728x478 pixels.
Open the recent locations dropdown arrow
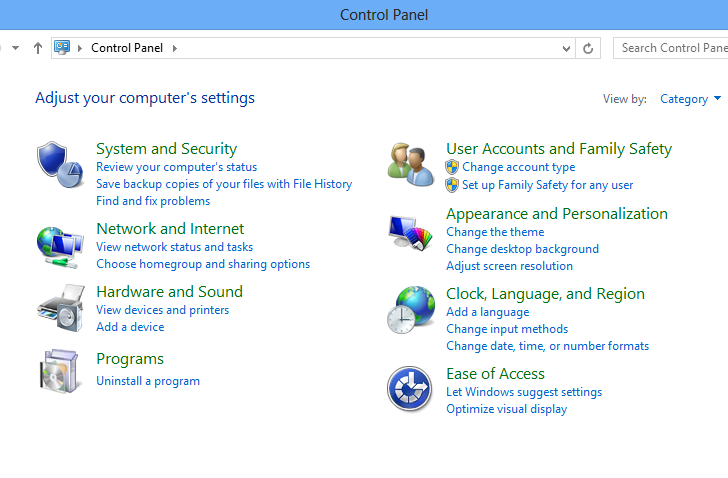[x=16, y=48]
